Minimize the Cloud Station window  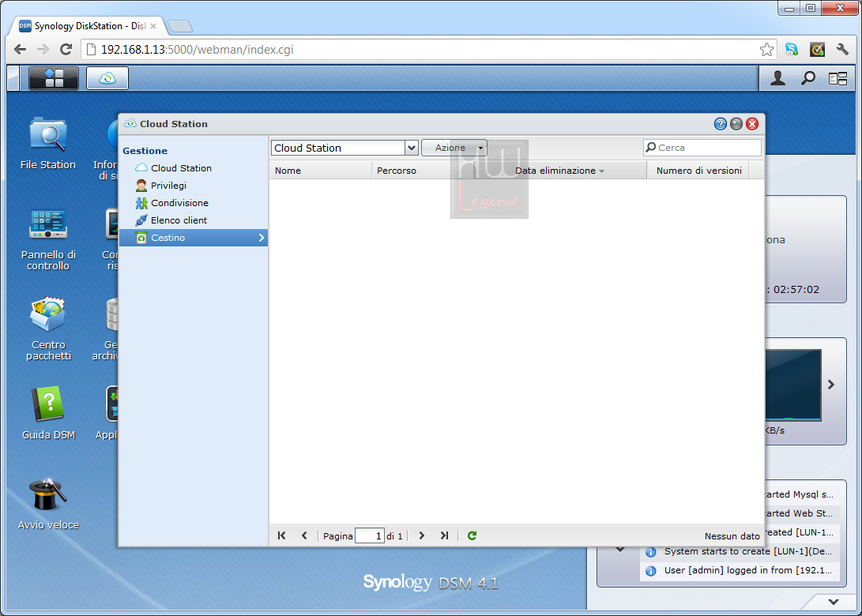[x=736, y=124]
